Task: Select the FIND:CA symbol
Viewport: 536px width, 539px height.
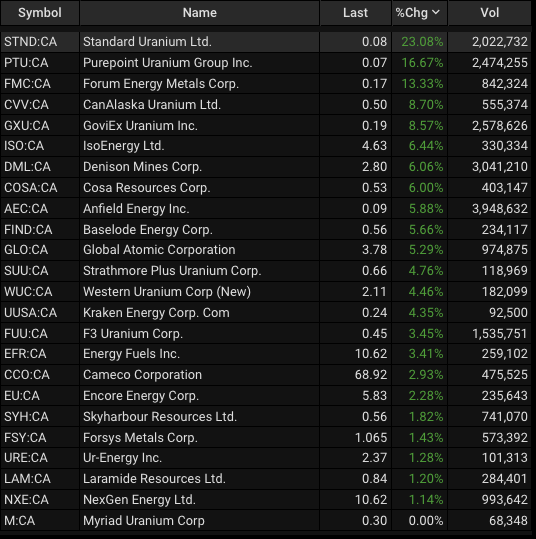Action: point(28,230)
